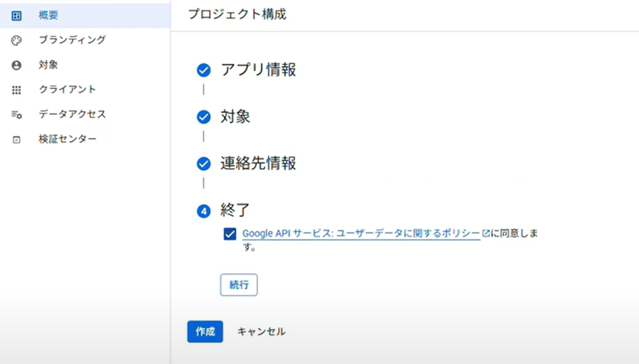Click the キャンセル button
The image size is (639, 364).
click(x=261, y=332)
